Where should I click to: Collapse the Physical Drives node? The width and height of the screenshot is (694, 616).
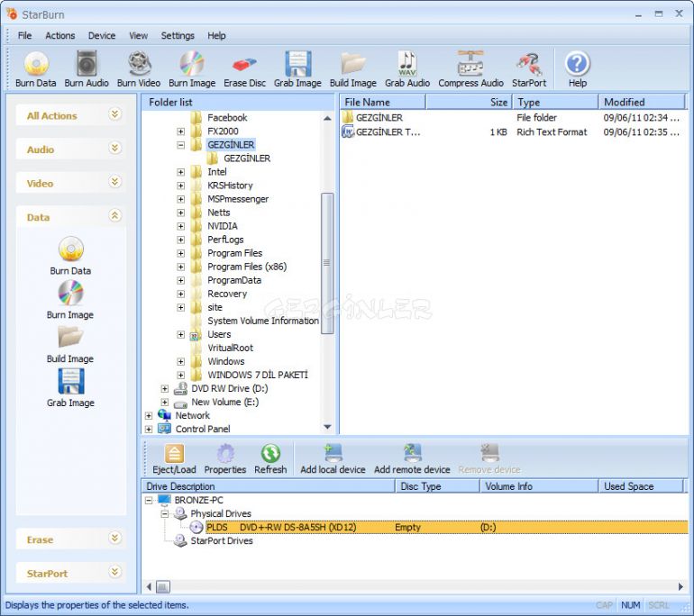click(165, 514)
